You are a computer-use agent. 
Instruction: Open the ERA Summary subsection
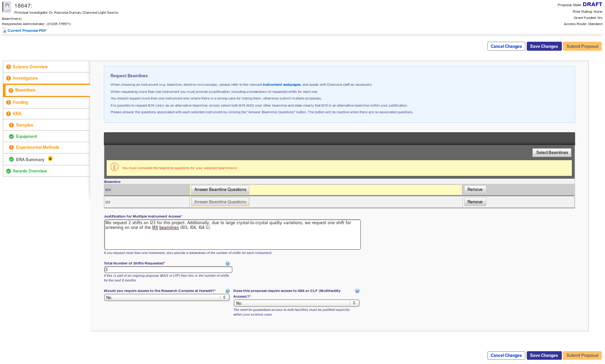[46, 159]
